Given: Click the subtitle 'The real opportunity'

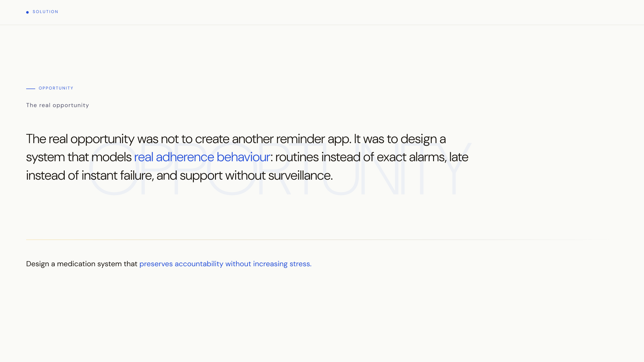Looking at the screenshot, I should point(58,105).
